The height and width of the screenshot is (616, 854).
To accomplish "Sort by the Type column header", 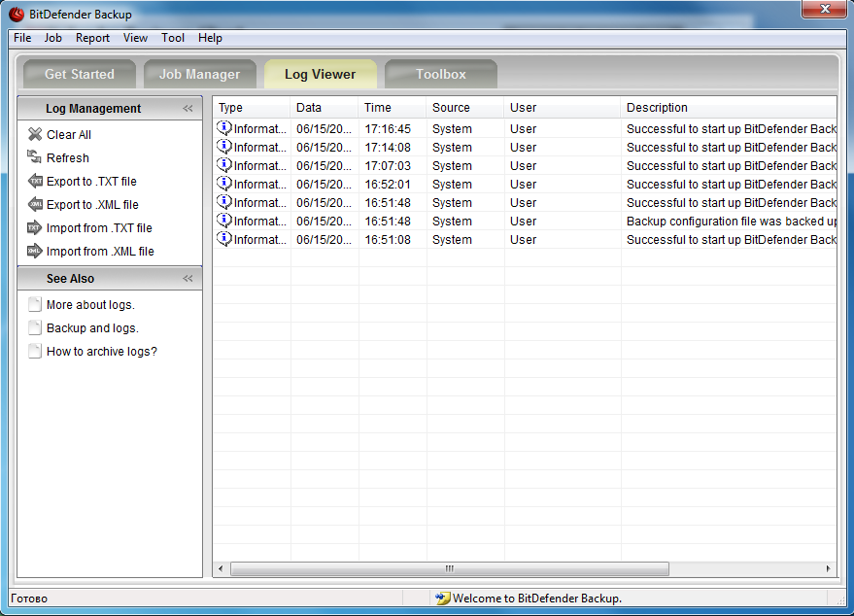I will click(x=252, y=108).
